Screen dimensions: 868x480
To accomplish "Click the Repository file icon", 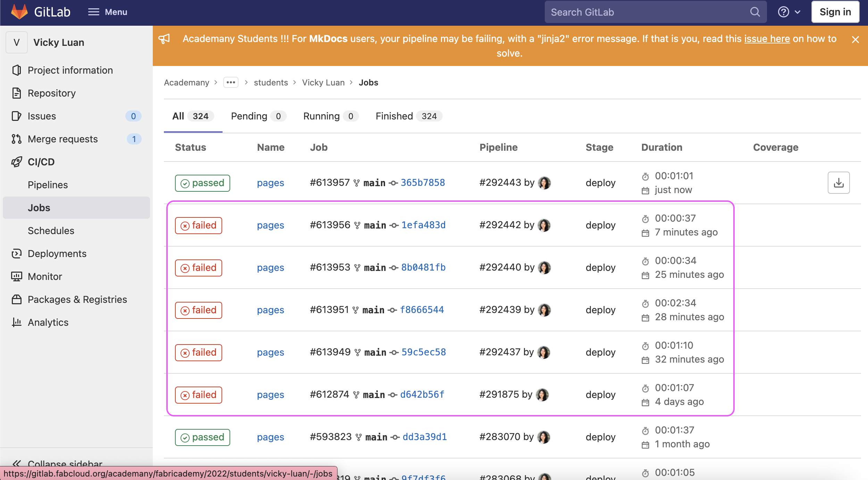I will pyautogui.click(x=16, y=93).
